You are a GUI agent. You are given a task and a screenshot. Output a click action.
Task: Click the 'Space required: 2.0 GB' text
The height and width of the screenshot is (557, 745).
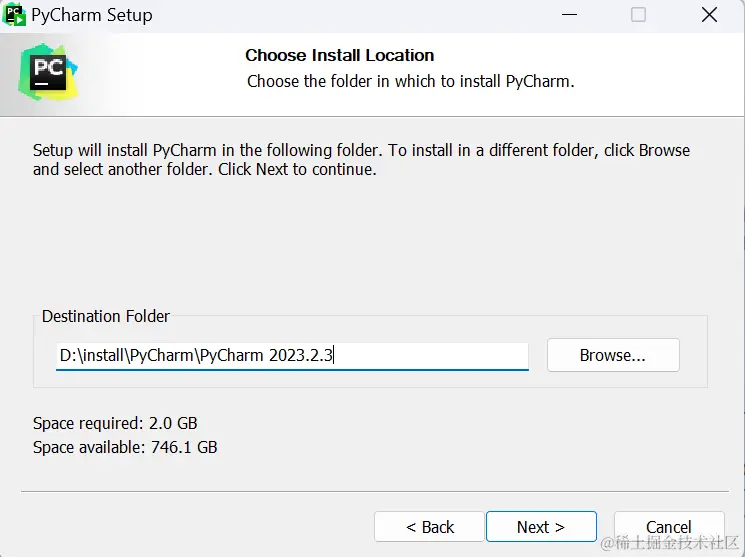point(115,423)
